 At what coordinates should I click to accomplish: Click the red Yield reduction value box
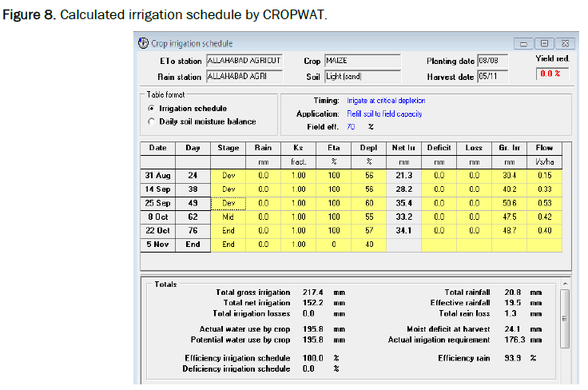point(550,74)
